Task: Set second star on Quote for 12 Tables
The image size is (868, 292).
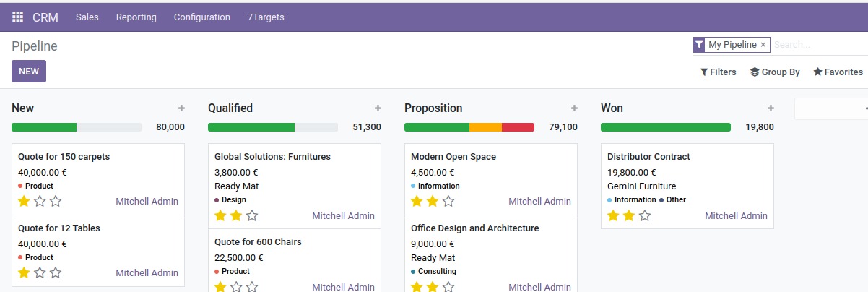Action: click(40, 272)
